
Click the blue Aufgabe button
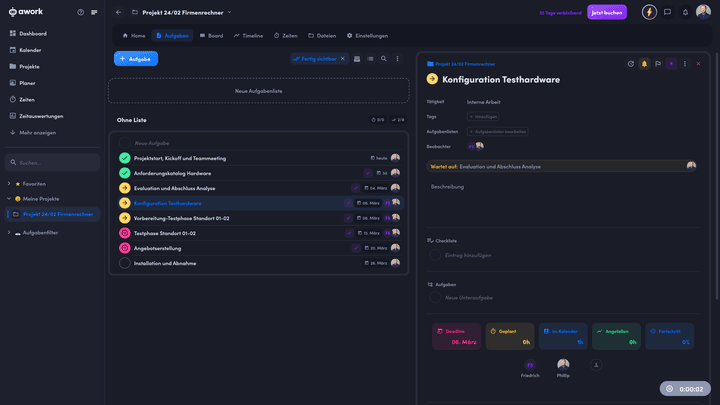136,59
